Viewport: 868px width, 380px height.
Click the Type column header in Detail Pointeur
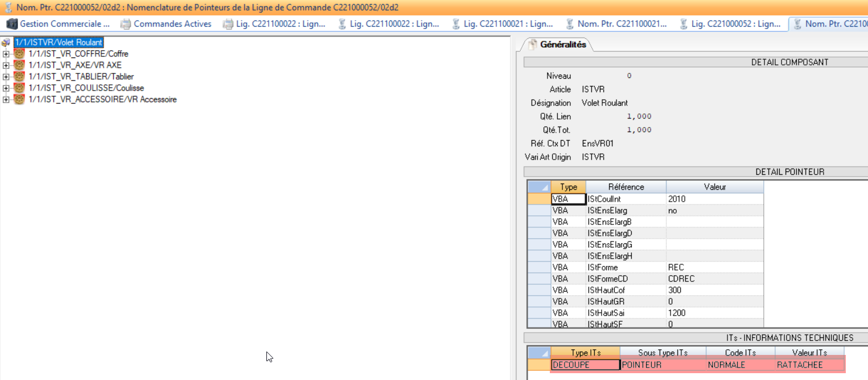(x=568, y=187)
